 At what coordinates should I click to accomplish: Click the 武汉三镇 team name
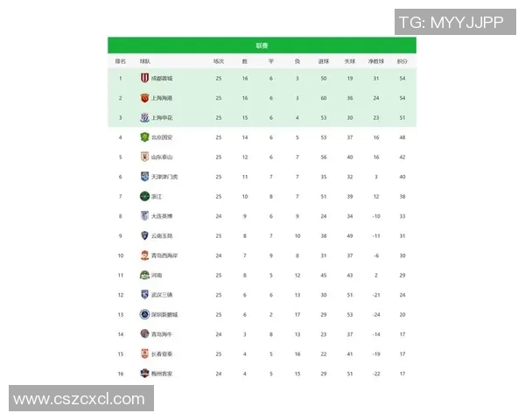click(162, 295)
